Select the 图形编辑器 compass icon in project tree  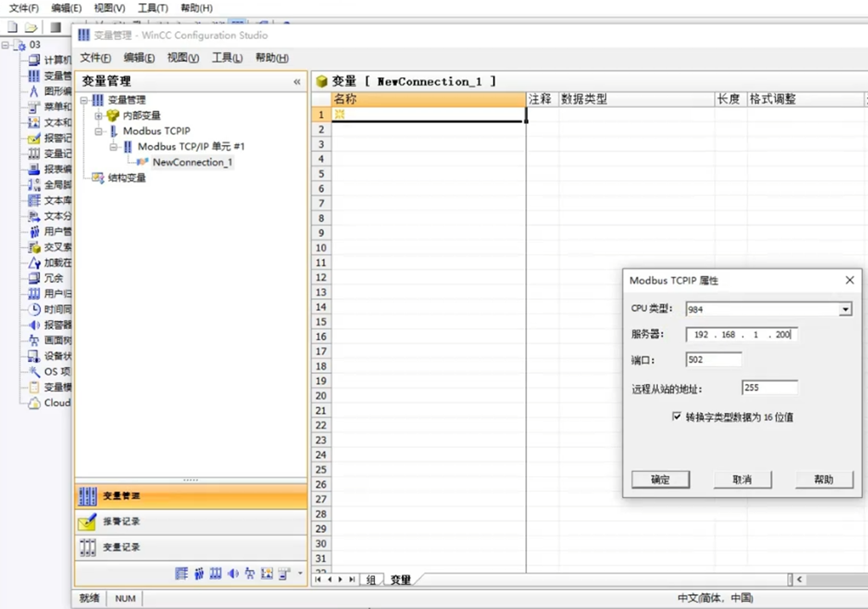pos(35,91)
